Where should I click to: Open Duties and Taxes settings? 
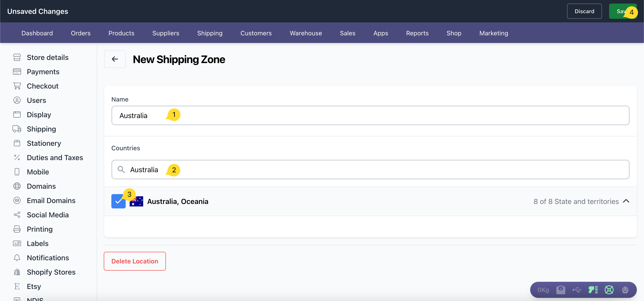pyautogui.click(x=55, y=157)
